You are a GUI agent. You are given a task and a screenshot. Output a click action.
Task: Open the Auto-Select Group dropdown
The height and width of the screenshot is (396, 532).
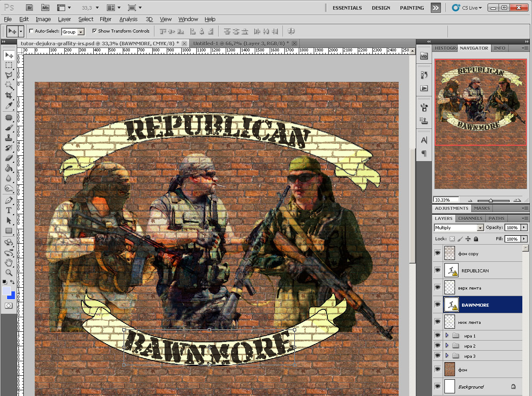[x=73, y=32]
